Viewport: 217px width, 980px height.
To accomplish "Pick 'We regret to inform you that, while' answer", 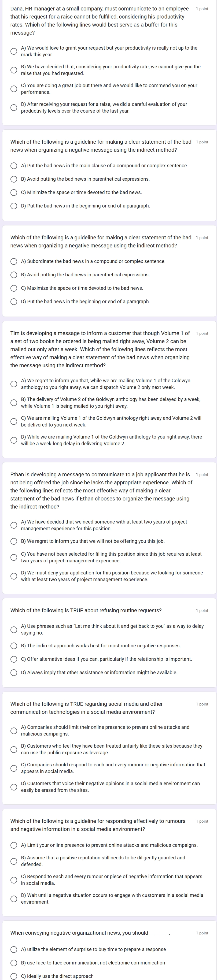I will point(14,384).
